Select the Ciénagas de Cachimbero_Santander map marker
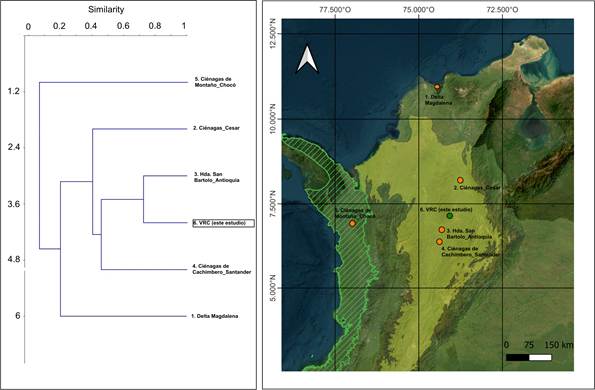This screenshot has width=595, height=390. pyautogui.click(x=439, y=242)
